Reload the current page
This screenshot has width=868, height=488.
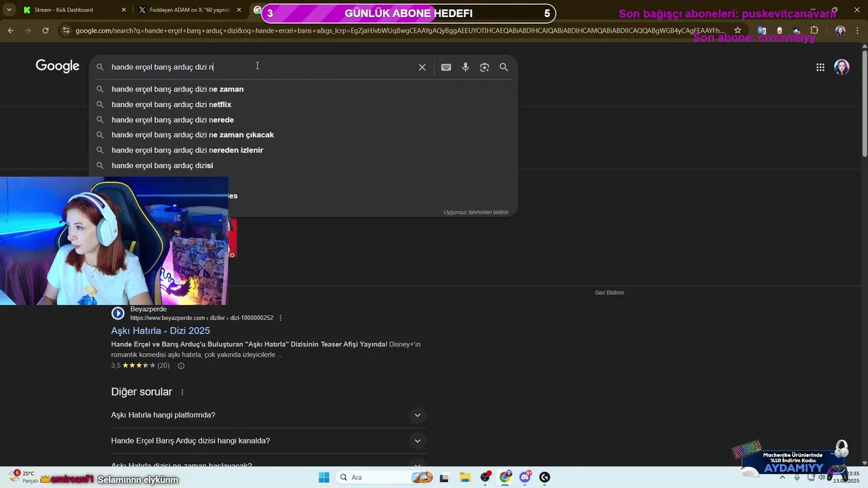(45, 30)
